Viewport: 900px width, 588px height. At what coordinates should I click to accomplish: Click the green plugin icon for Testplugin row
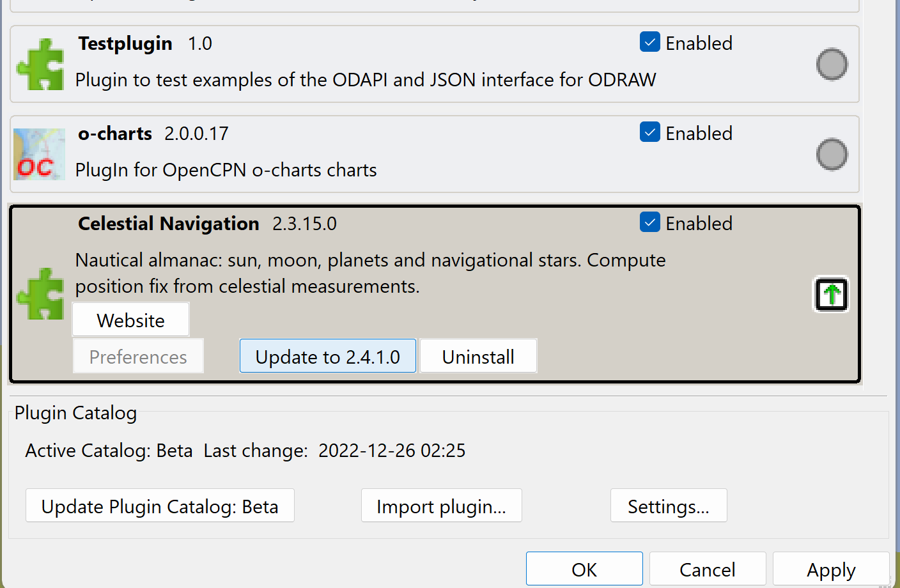pyautogui.click(x=40, y=64)
